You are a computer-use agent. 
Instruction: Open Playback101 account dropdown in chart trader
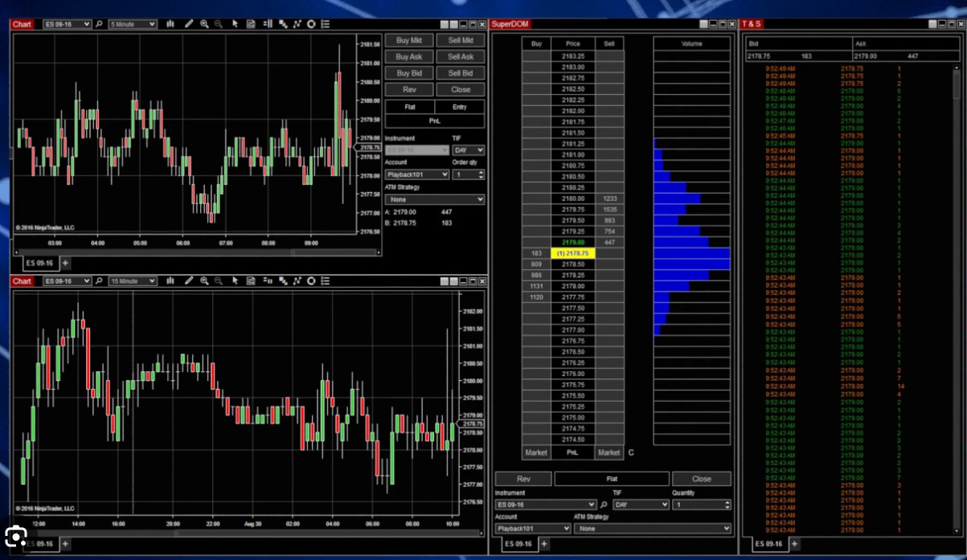pyautogui.click(x=416, y=174)
